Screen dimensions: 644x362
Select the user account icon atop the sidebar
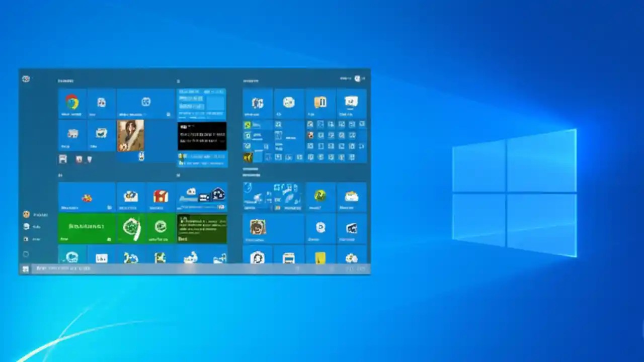(26, 215)
